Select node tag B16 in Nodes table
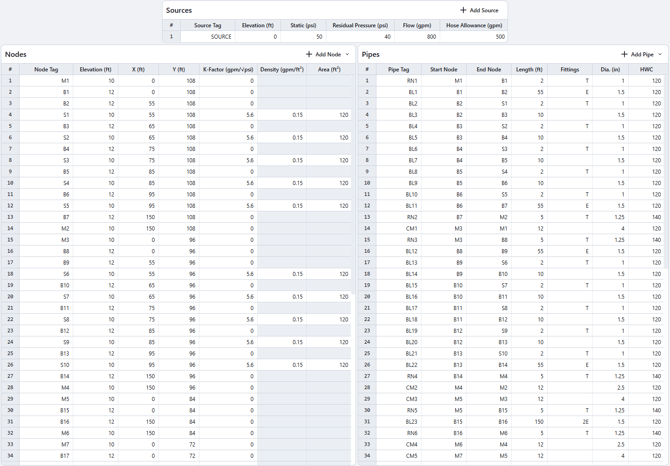 point(46,422)
